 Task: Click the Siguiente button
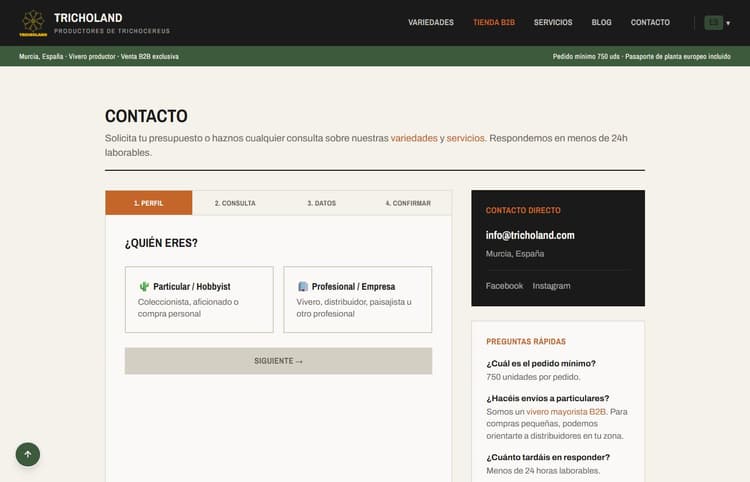tap(278, 361)
